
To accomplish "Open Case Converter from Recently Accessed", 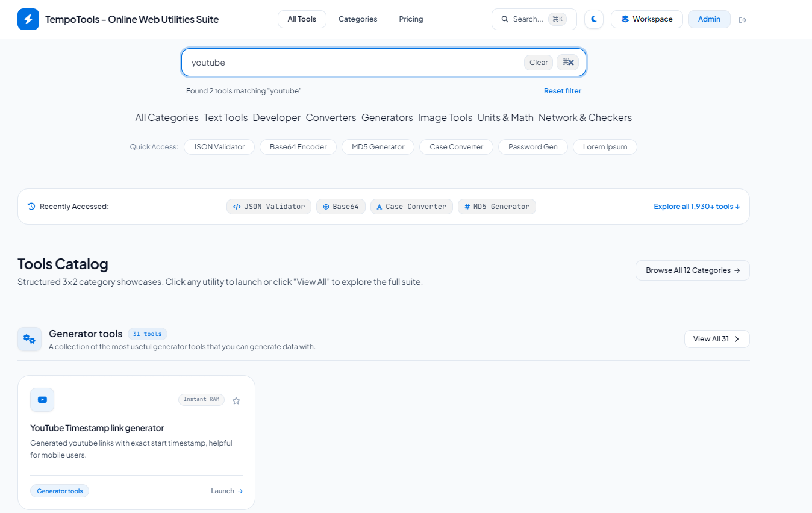I will (411, 207).
